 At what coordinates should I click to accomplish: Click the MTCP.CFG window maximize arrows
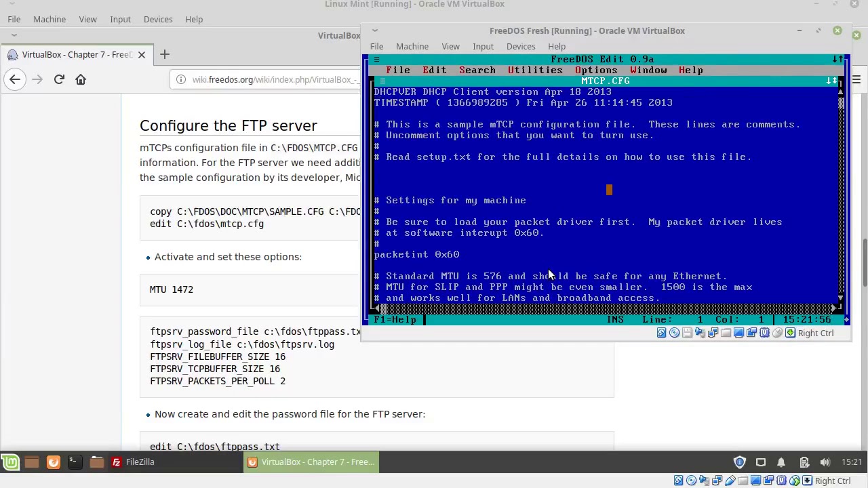pos(831,81)
